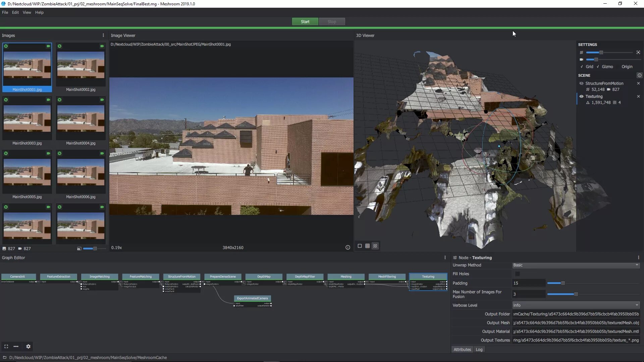Select the solid render mode icon
Viewport: 644px width, 362px height.
click(360, 246)
